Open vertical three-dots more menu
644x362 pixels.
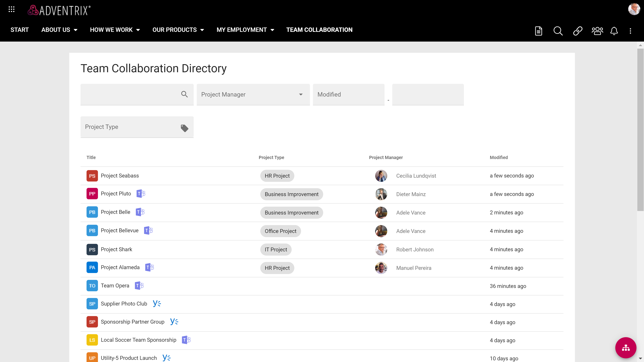pos(630,31)
